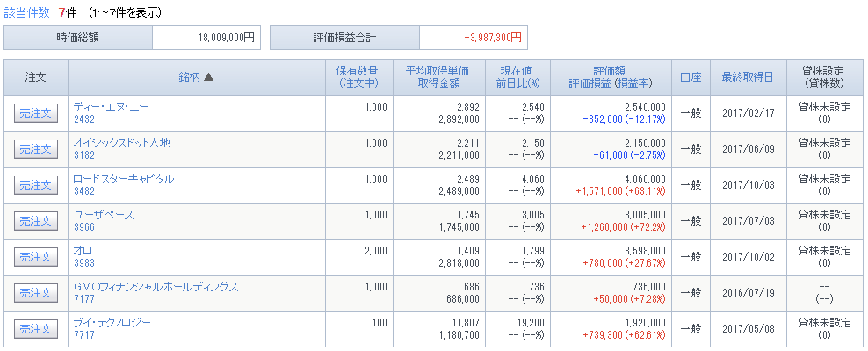Click 売注文 button for ディー・エヌ・エー
The width and height of the screenshot is (868, 351).
tap(35, 113)
